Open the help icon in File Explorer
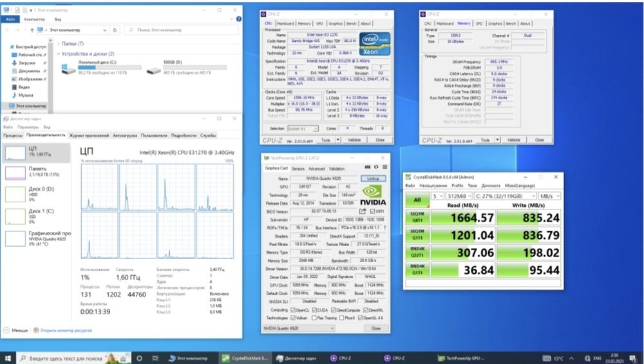The image size is (644, 364). coord(239,19)
